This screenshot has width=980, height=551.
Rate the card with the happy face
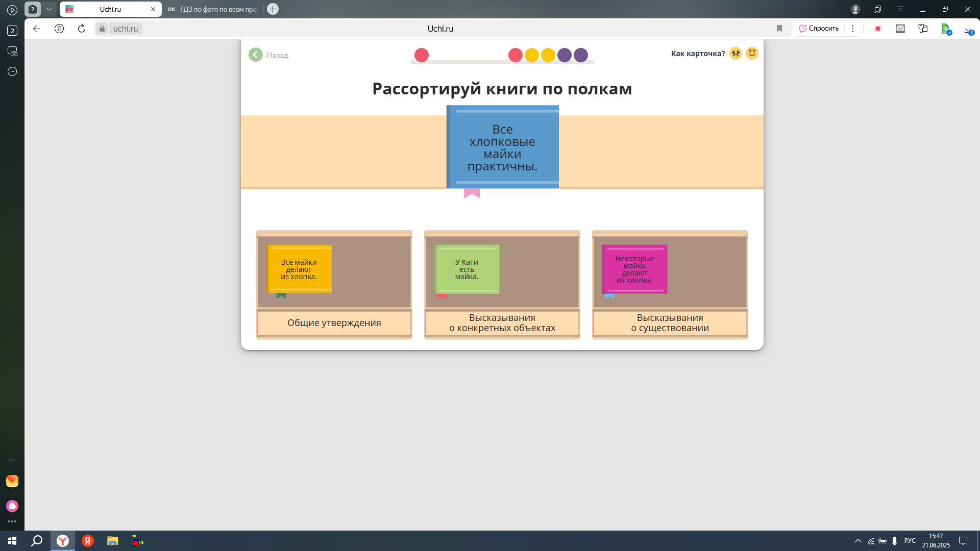[x=752, y=53]
